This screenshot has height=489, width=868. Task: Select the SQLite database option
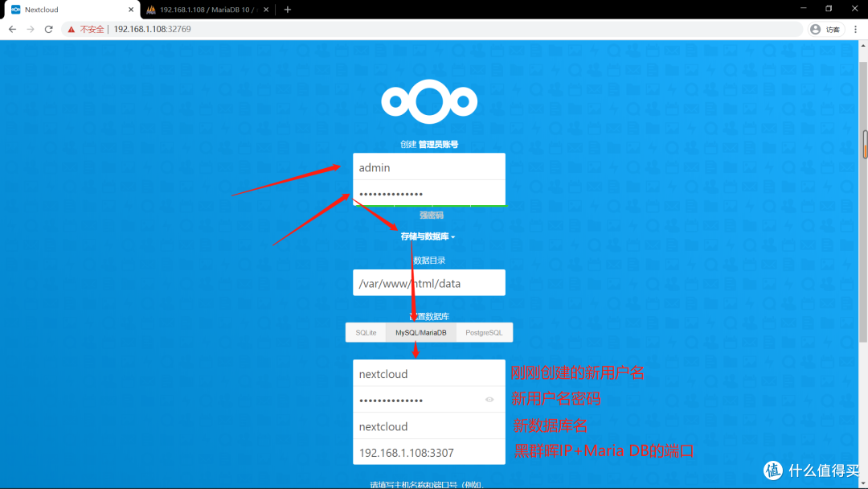366,332
